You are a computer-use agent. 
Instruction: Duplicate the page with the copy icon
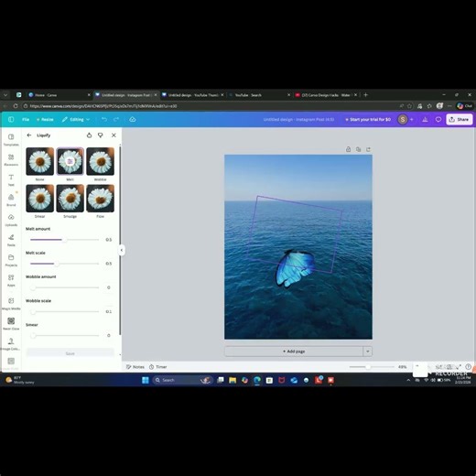358,149
